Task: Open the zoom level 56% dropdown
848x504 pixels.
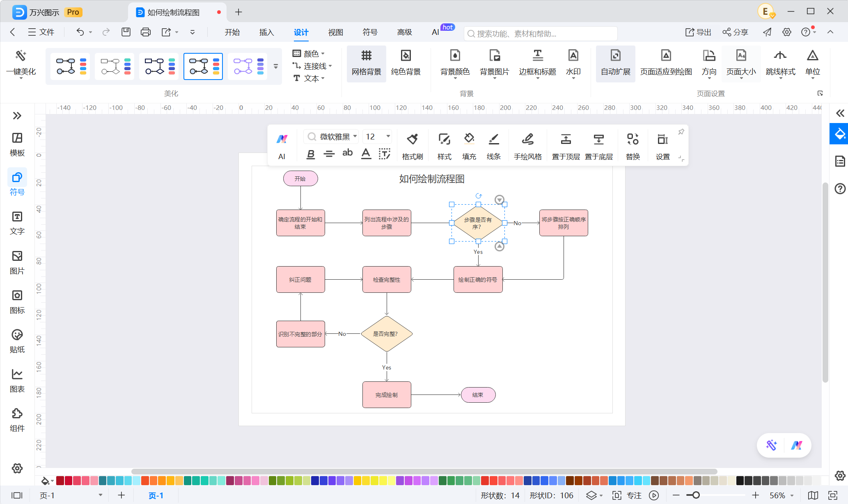Action: (782, 495)
